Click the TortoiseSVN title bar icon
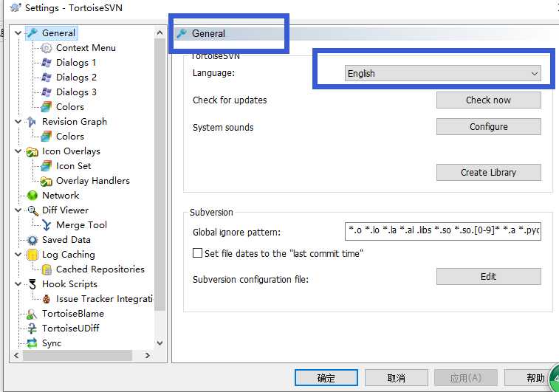 [15, 7]
